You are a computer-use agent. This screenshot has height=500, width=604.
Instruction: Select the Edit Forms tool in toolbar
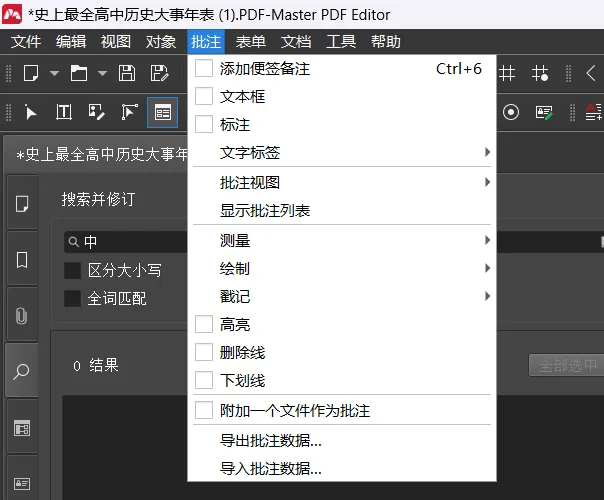[x=162, y=112]
